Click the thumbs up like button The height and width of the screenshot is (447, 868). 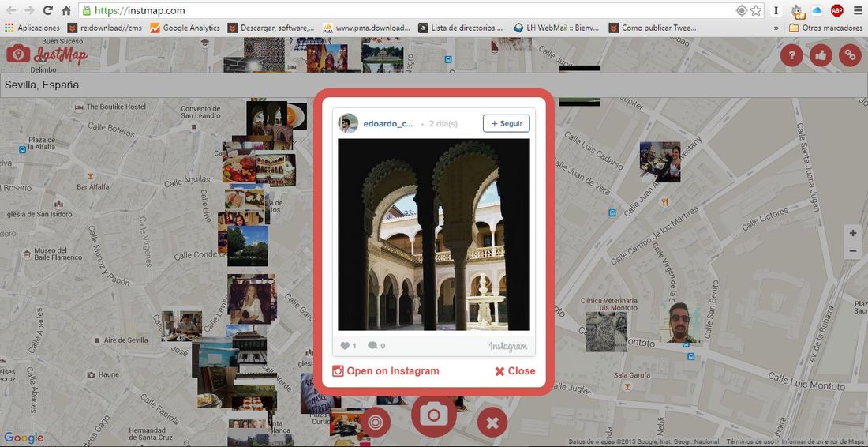(821, 55)
